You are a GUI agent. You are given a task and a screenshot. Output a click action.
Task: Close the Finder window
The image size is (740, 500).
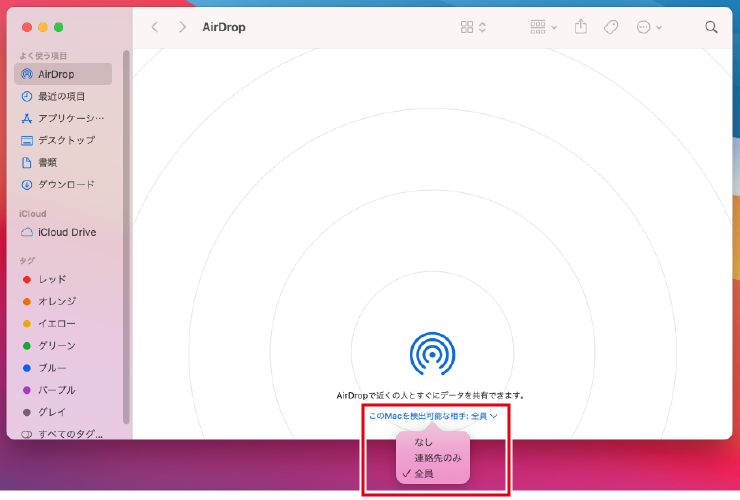point(27,27)
